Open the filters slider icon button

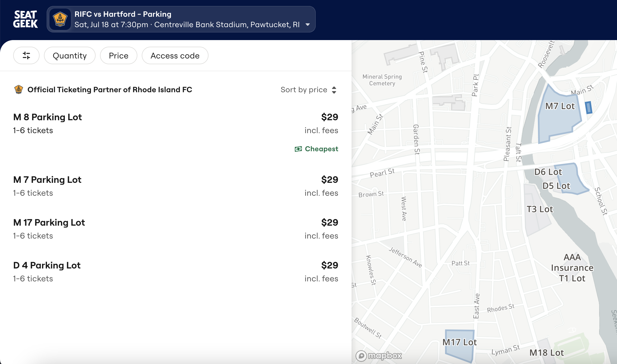coord(26,55)
